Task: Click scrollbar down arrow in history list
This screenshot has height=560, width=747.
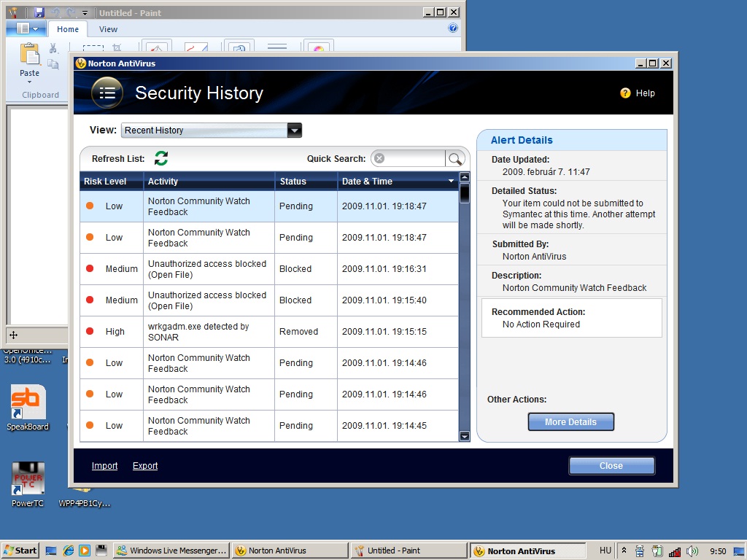Action: click(x=465, y=436)
